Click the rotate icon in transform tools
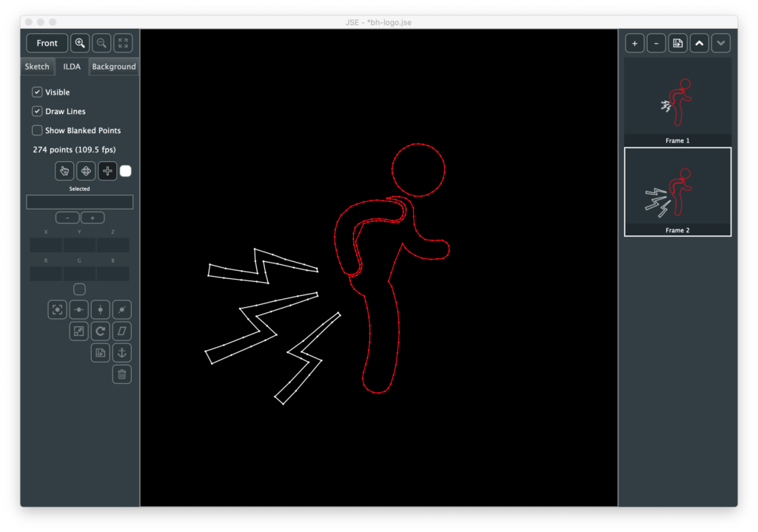Screen dimensions: 758x532 (x=101, y=331)
